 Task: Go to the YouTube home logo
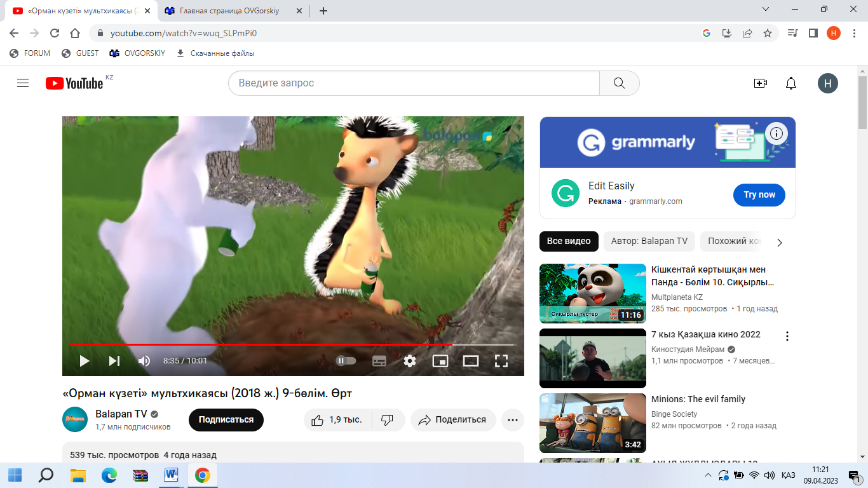74,83
